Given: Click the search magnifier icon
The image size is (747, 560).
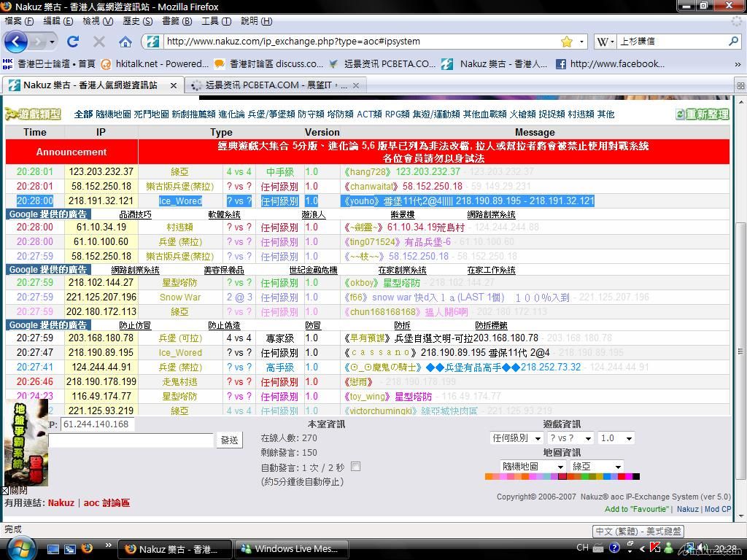Looking at the screenshot, I should point(733,42).
